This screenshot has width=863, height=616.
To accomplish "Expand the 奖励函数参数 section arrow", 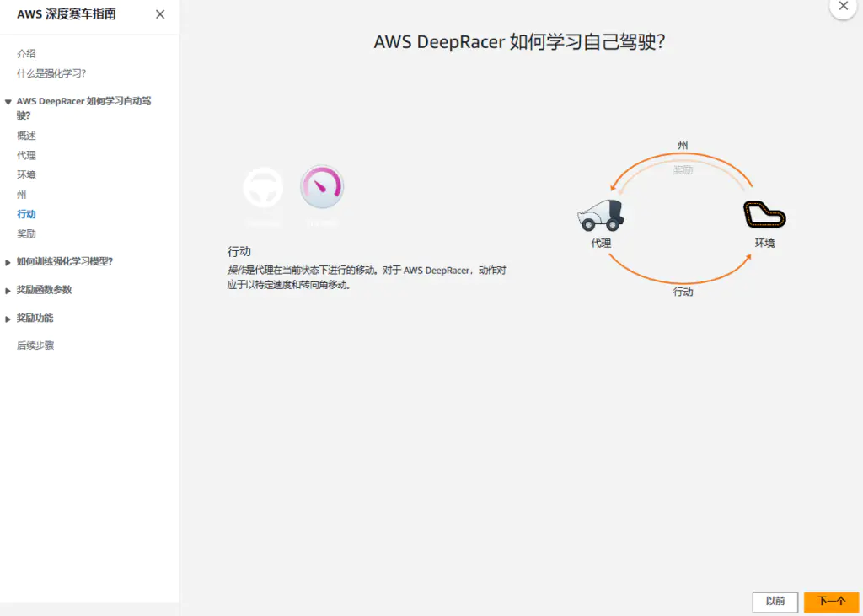I will pyautogui.click(x=8, y=291).
